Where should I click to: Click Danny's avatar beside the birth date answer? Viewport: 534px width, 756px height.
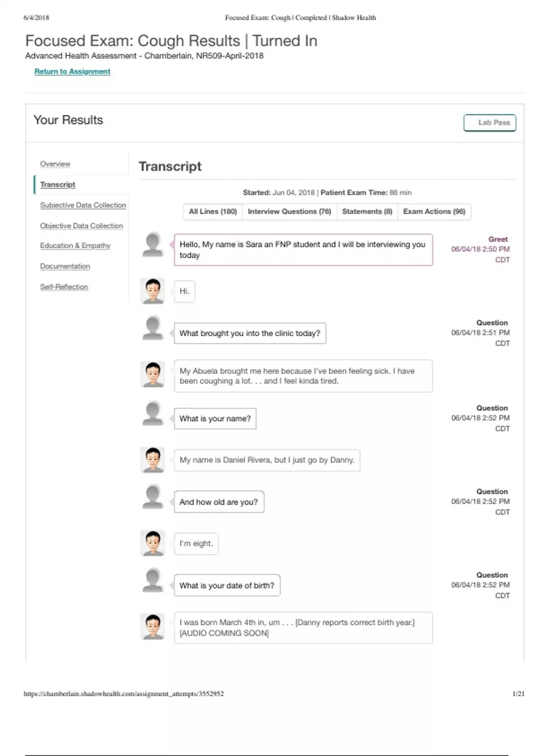coord(153,627)
